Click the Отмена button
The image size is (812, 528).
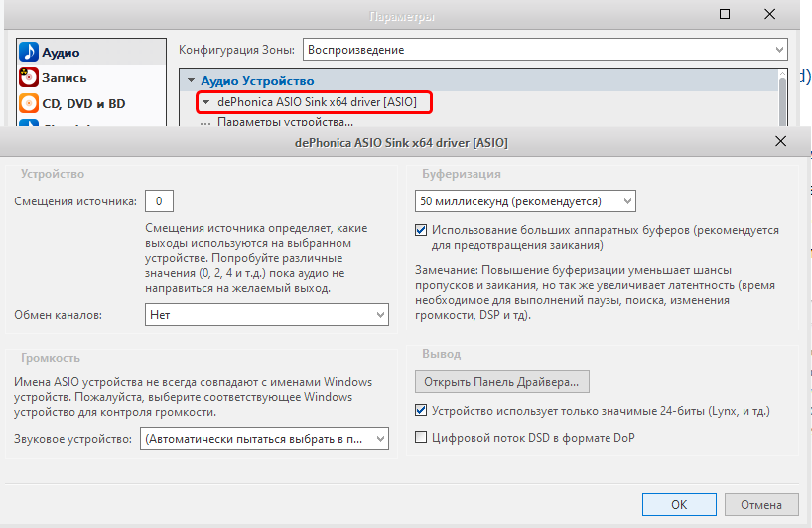[x=761, y=505]
